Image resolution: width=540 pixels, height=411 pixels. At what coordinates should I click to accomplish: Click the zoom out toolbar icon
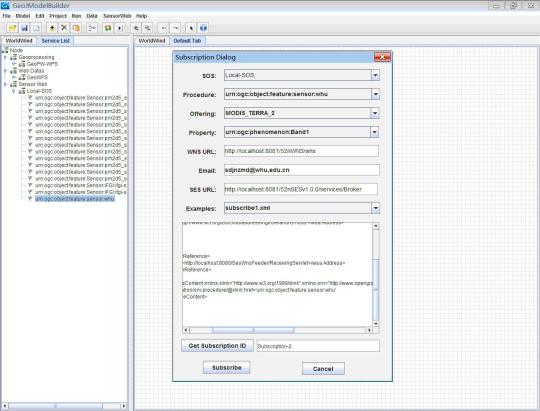(x=148, y=28)
